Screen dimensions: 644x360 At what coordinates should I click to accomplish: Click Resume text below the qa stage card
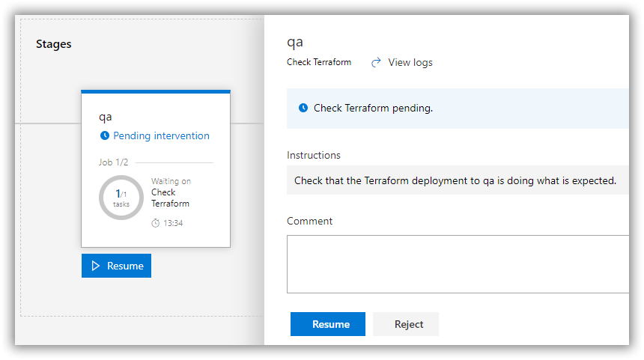(125, 266)
